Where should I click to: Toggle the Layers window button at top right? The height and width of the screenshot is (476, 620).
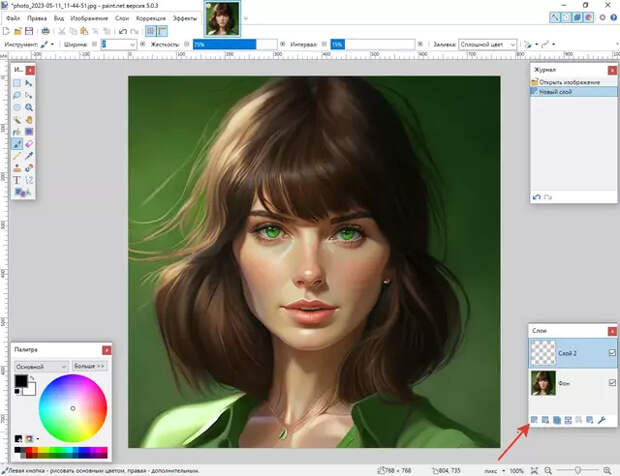(577, 17)
